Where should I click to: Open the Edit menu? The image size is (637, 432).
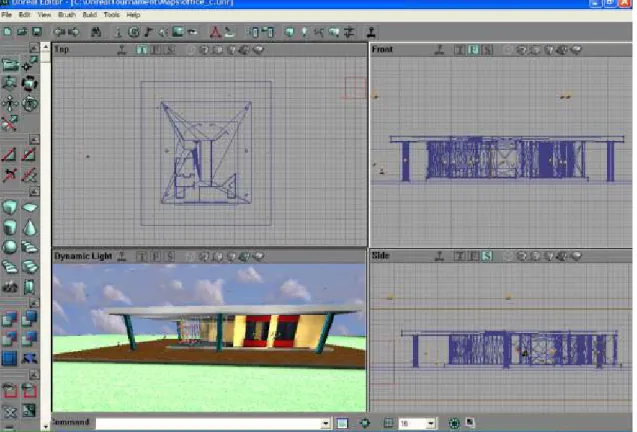[x=24, y=15]
